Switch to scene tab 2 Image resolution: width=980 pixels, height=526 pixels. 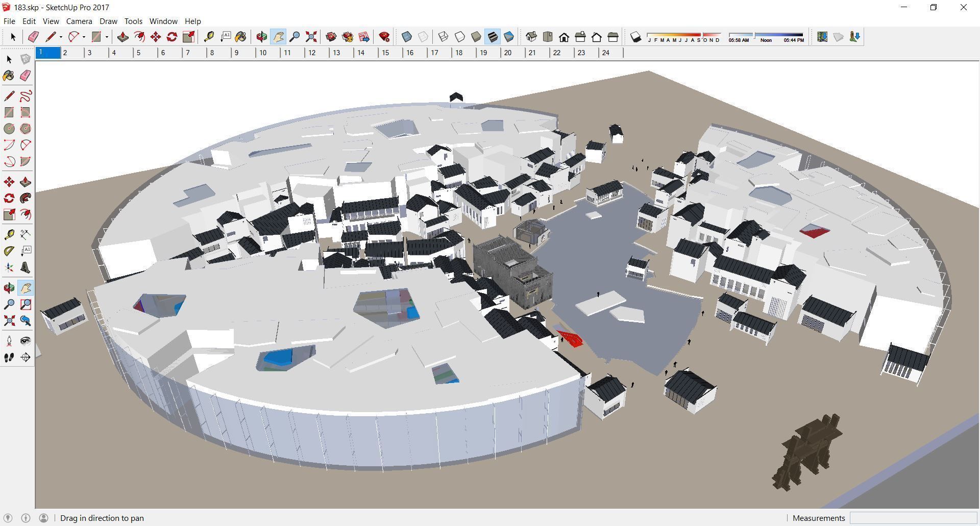pos(73,53)
